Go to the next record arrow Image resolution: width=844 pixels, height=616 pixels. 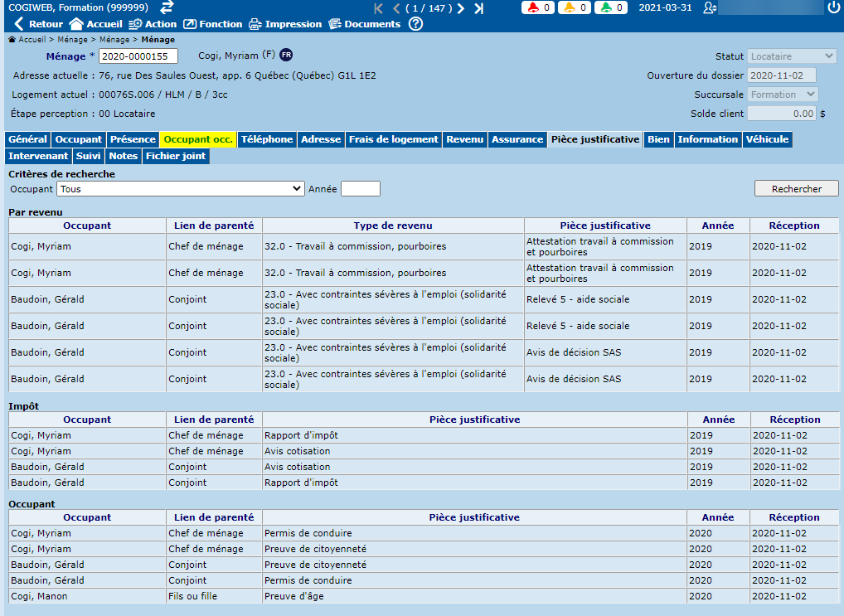(x=461, y=8)
